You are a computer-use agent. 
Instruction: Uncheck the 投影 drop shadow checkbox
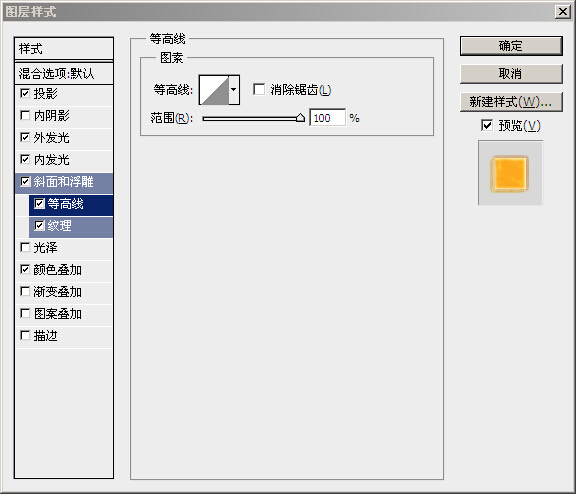coord(25,93)
